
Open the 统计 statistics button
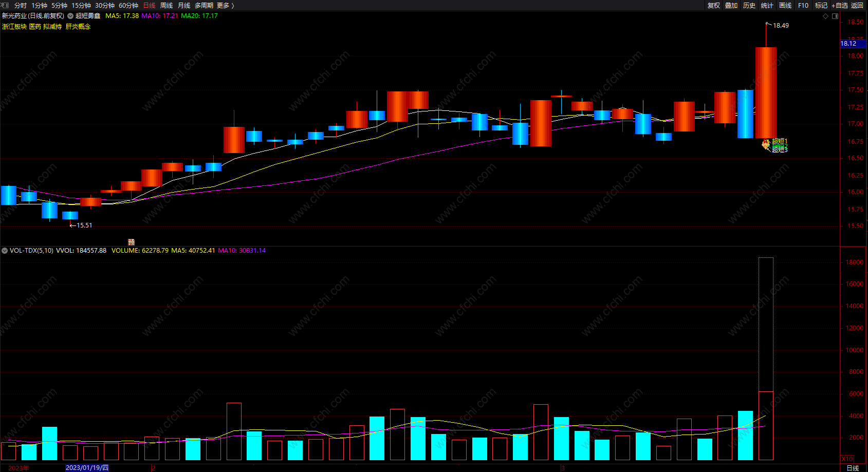(767, 5)
